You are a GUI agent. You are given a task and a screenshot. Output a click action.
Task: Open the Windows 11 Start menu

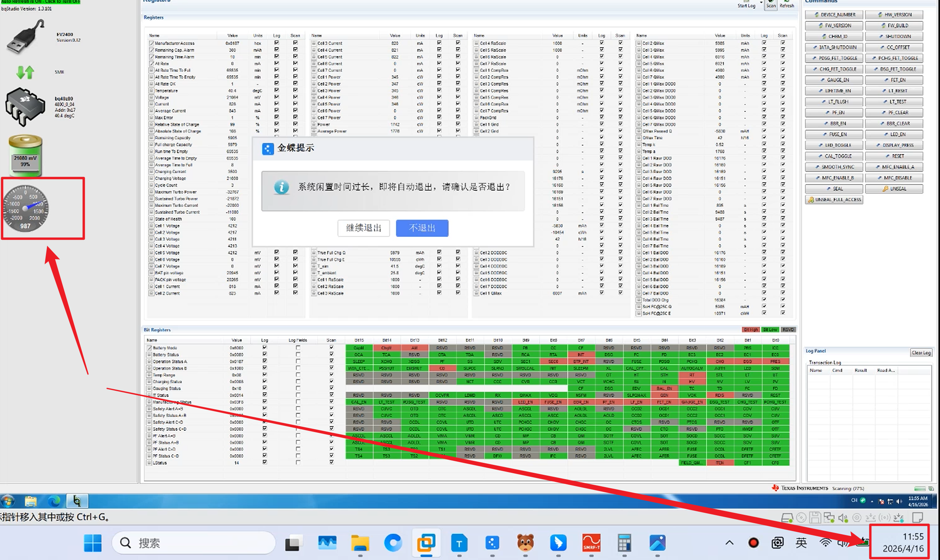click(x=93, y=543)
